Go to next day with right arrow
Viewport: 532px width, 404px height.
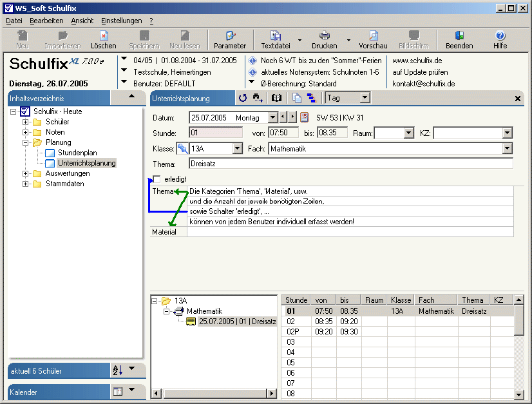click(292, 117)
